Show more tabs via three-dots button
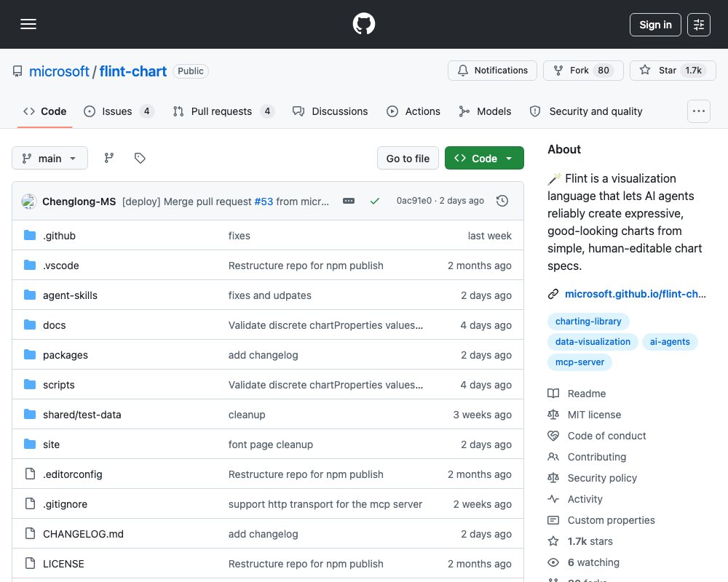 coord(699,111)
